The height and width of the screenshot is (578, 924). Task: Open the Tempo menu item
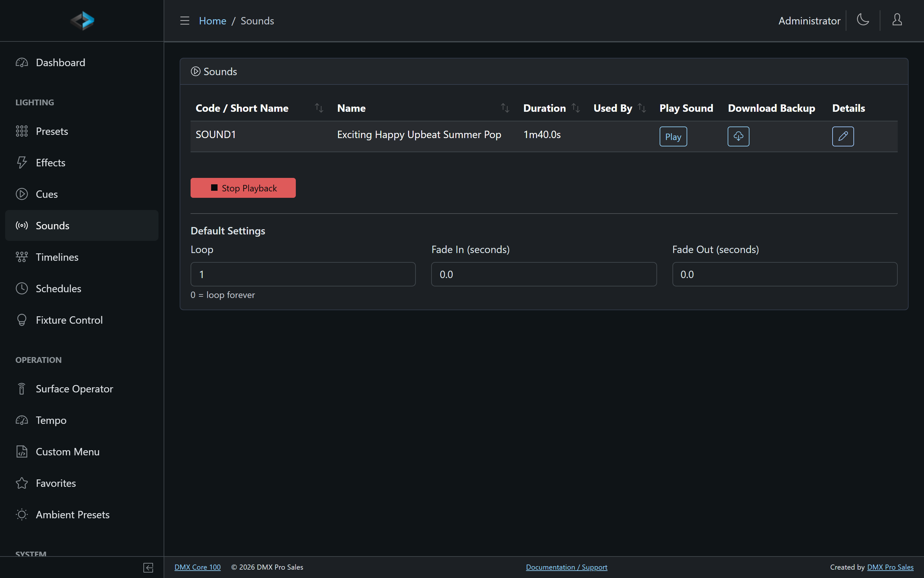tap(82, 420)
